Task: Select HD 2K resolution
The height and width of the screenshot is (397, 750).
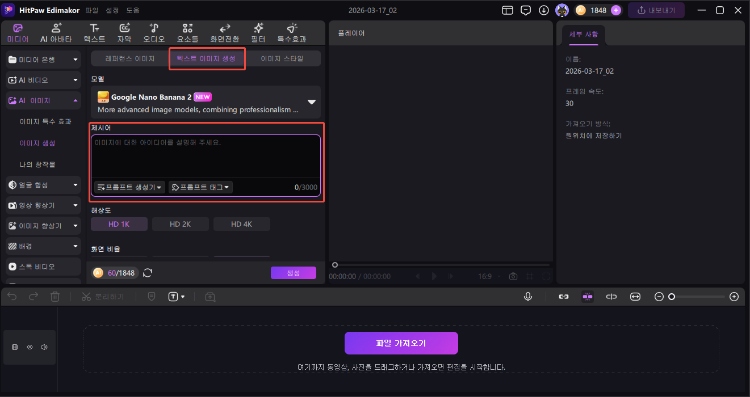Action: 180,224
